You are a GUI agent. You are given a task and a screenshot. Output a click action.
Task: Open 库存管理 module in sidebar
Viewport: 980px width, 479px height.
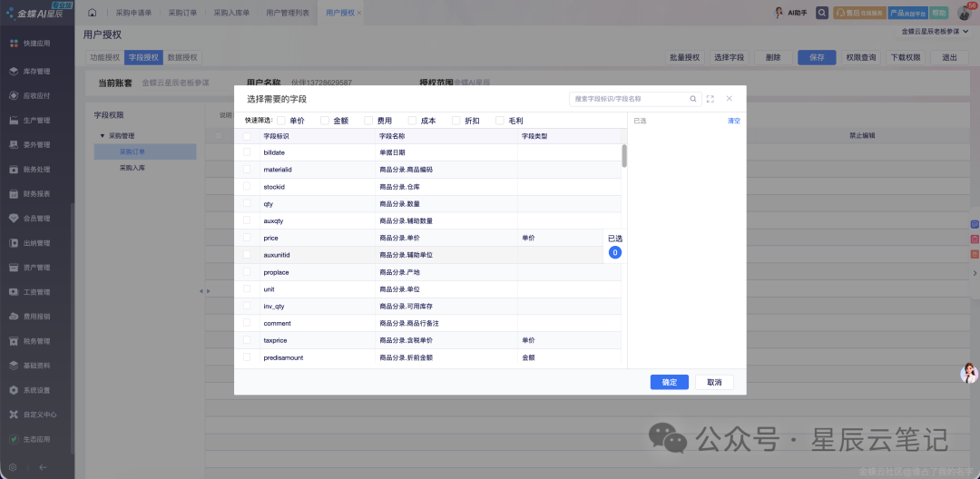coord(30,71)
